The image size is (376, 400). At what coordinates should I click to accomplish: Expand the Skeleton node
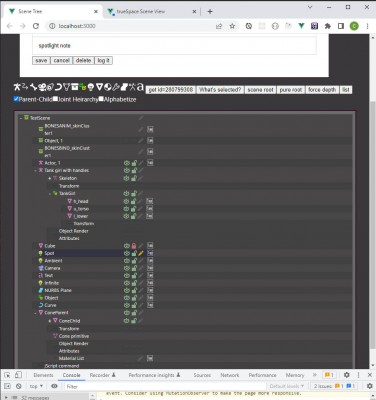click(x=50, y=178)
